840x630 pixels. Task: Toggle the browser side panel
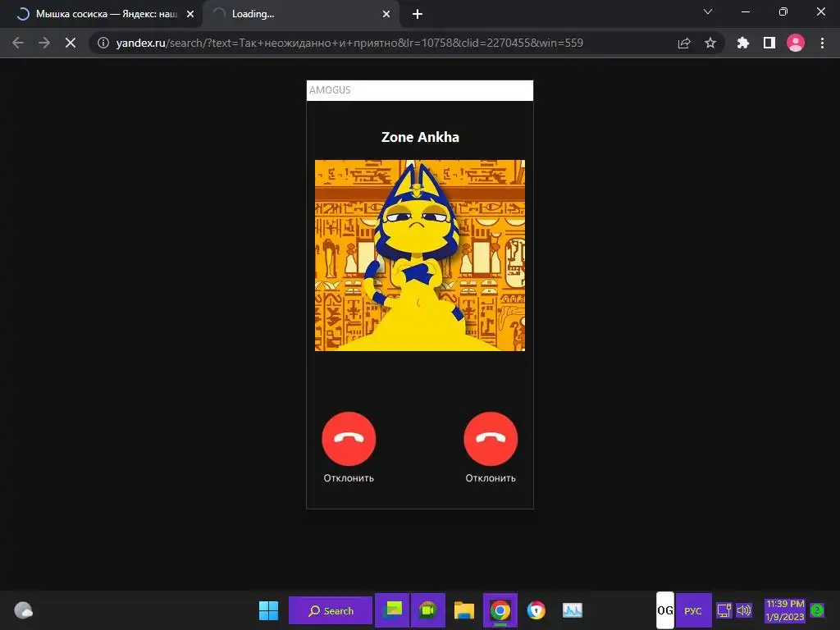tap(769, 43)
